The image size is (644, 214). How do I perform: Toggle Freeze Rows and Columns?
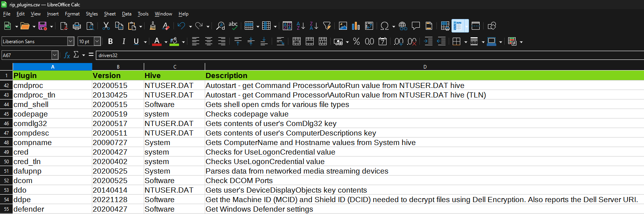tap(457, 26)
